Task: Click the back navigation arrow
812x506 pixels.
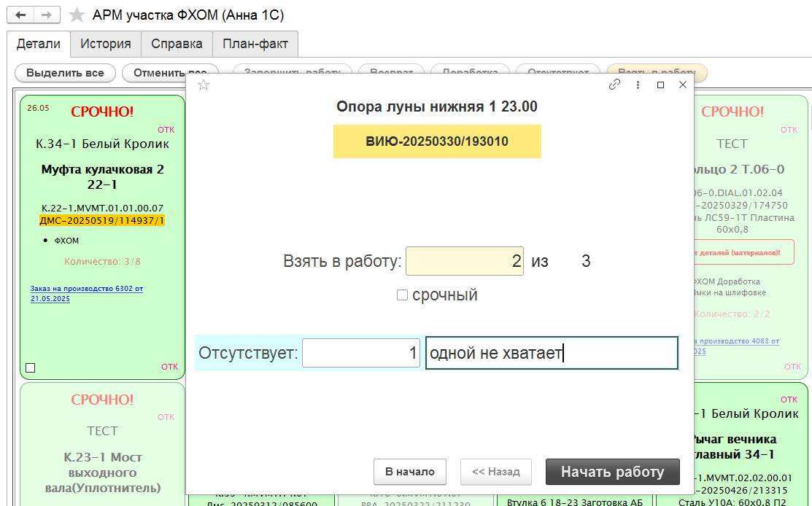Action: pyautogui.click(x=20, y=15)
